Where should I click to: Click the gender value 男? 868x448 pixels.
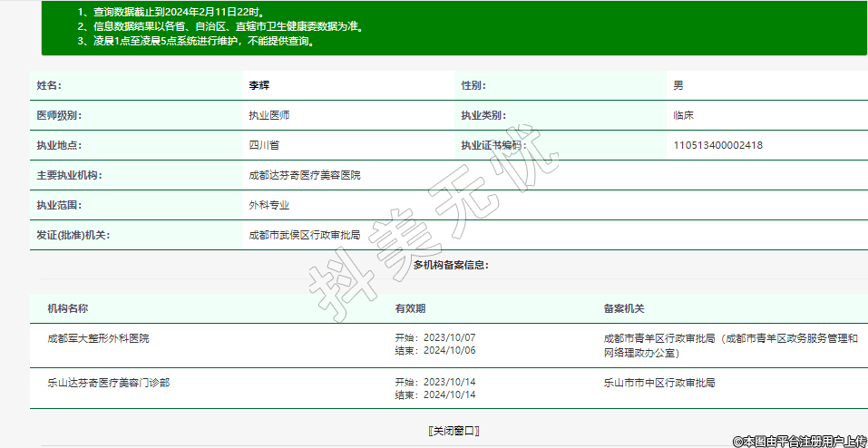(678, 85)
